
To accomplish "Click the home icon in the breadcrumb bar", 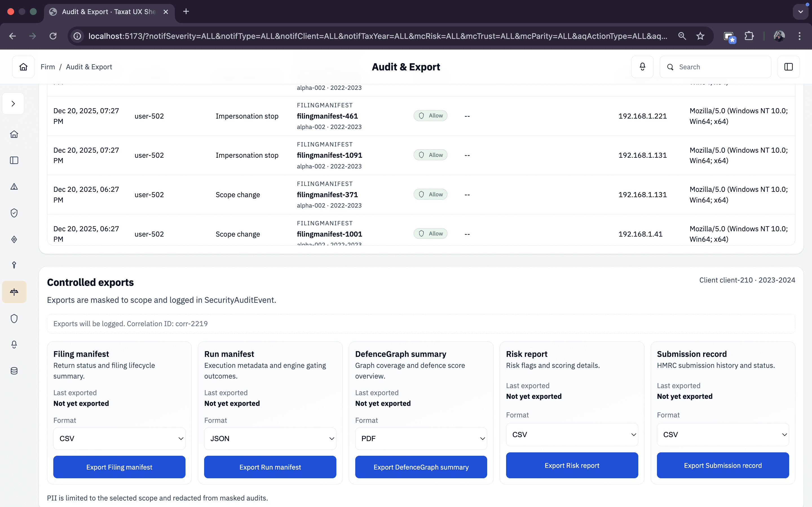I will pos(23,67).
